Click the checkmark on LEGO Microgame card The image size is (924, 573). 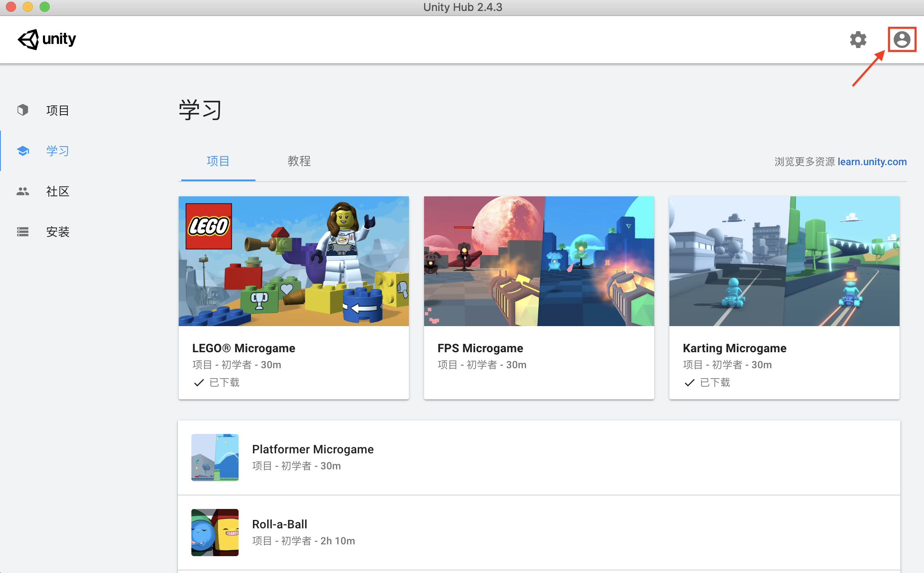pos(199,383)
